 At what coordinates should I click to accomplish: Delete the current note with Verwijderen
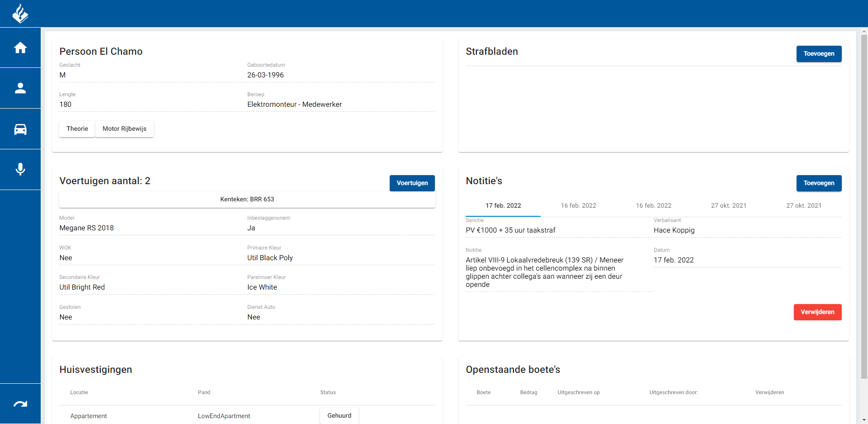pyautogui.click(x=817, y=312)
